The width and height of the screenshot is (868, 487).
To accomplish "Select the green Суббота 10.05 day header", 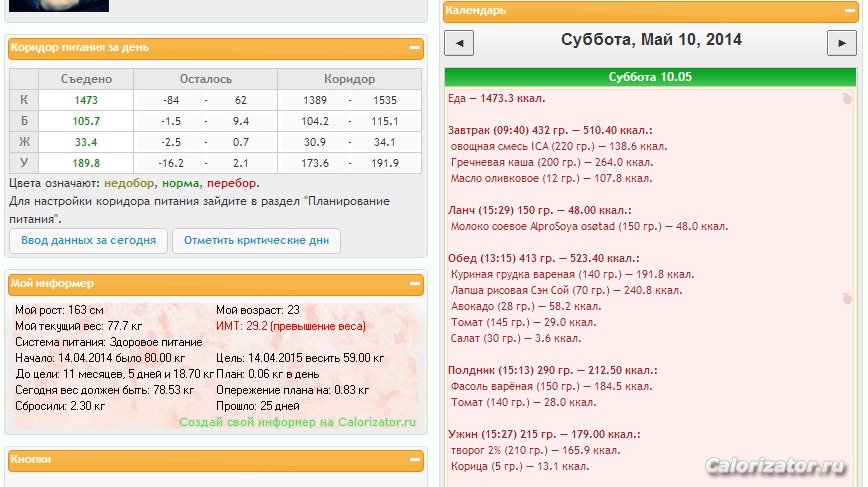I will tap(650, 77).
